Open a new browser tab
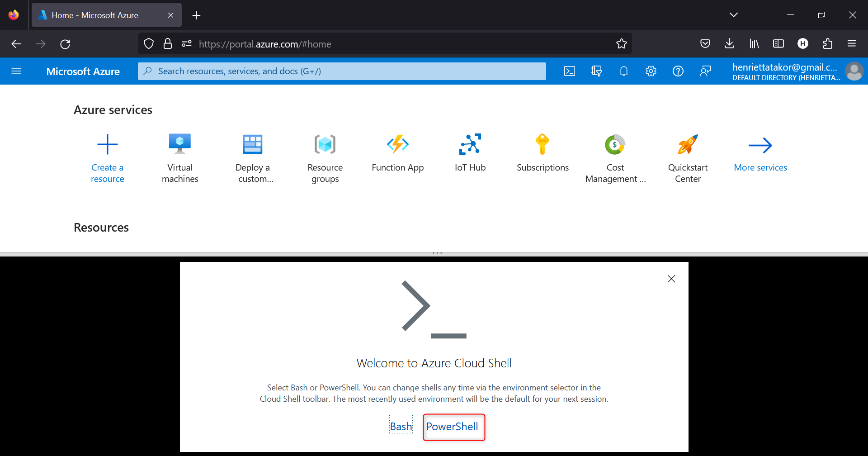The width and height of the screenshot is (868, 456). [196, 15]
